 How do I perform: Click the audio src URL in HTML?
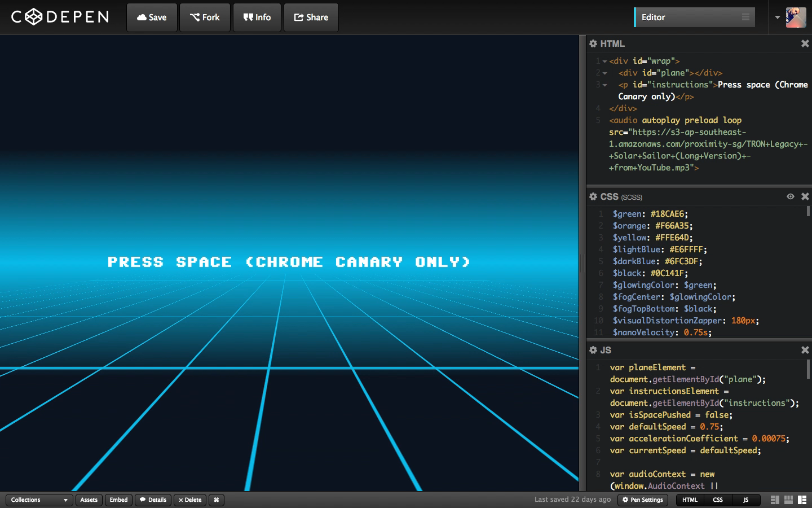(x=708, y=150)
